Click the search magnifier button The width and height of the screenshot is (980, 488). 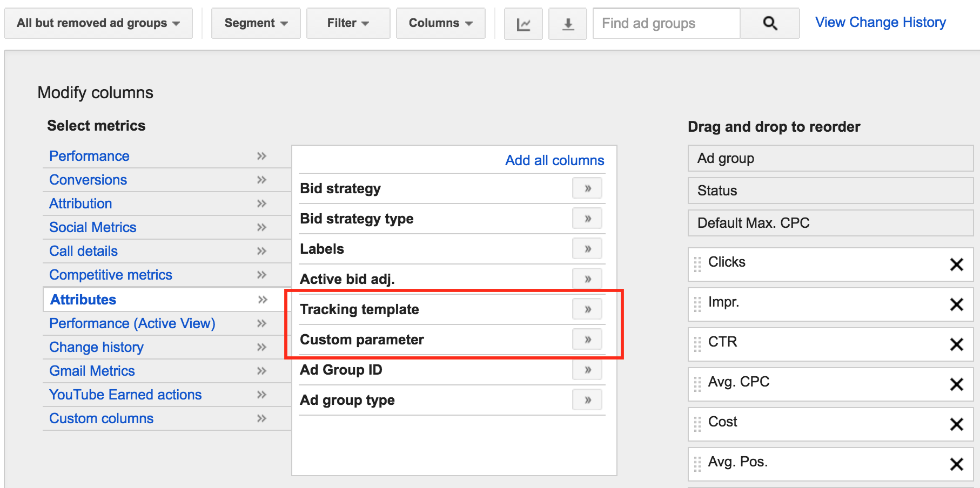(x=770, y=23)
